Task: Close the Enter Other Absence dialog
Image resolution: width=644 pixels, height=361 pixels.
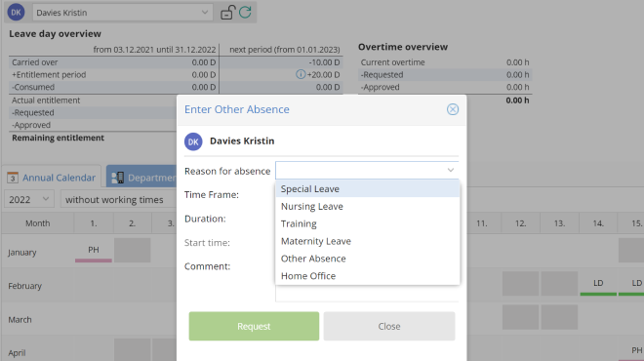Action: [453, 109]
